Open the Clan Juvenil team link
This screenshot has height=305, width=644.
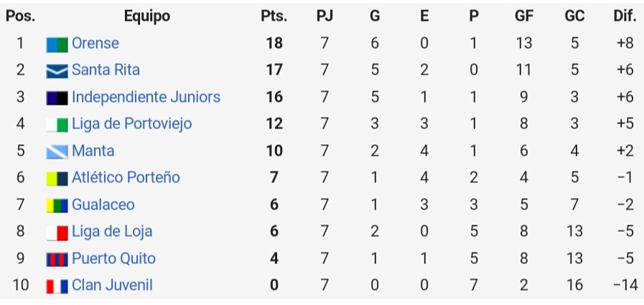(112, 285)
